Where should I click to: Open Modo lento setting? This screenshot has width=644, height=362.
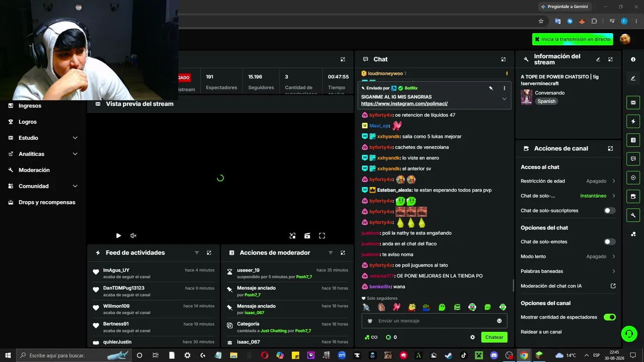pyautogui.click(x=568, y=256)
